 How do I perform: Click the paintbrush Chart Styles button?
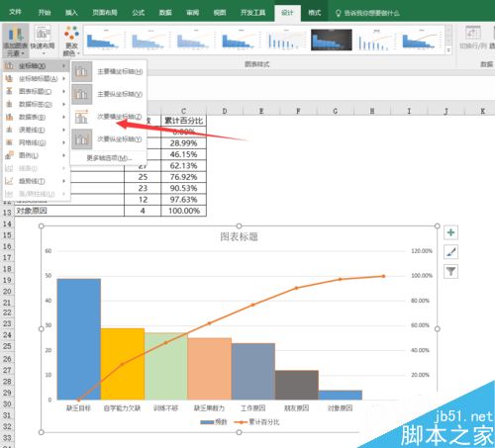pyautogui.click(x=450, y=252)
